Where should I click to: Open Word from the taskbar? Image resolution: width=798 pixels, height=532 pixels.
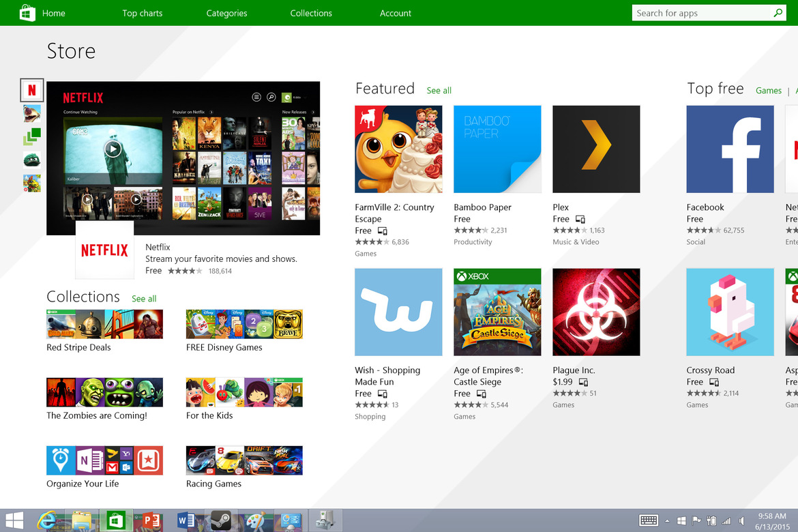point(186,520)
